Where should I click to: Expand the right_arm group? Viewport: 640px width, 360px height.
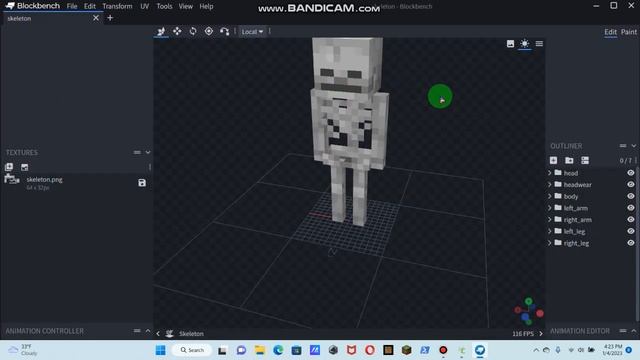click(550, 220)
